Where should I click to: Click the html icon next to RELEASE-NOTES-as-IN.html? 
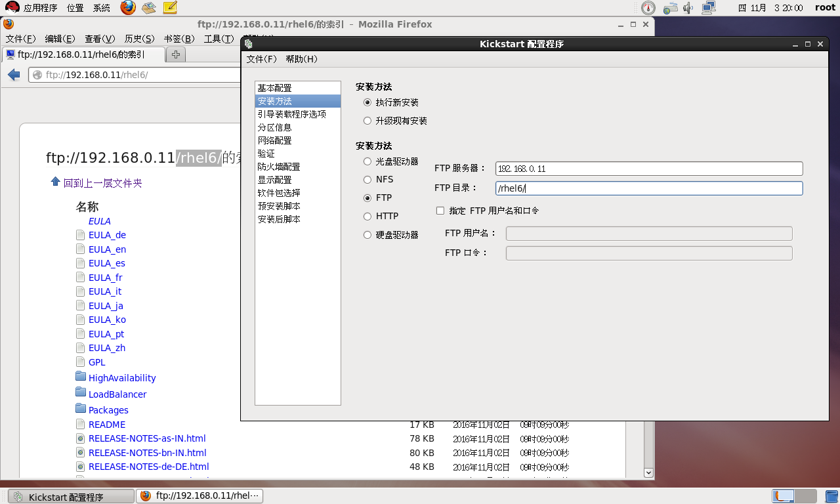coord(81,438)
